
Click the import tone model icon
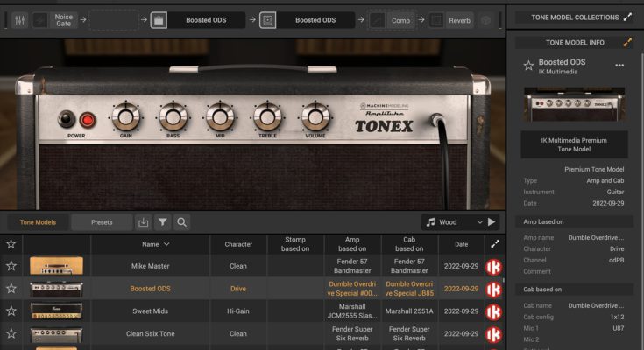tap(144, 222)
